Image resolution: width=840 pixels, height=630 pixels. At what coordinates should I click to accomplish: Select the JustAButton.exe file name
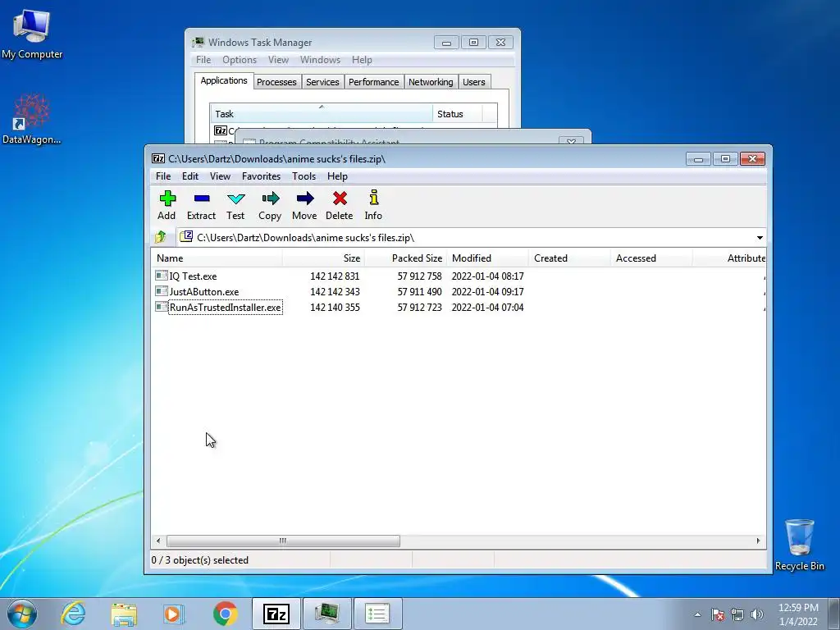pos(204,292)
